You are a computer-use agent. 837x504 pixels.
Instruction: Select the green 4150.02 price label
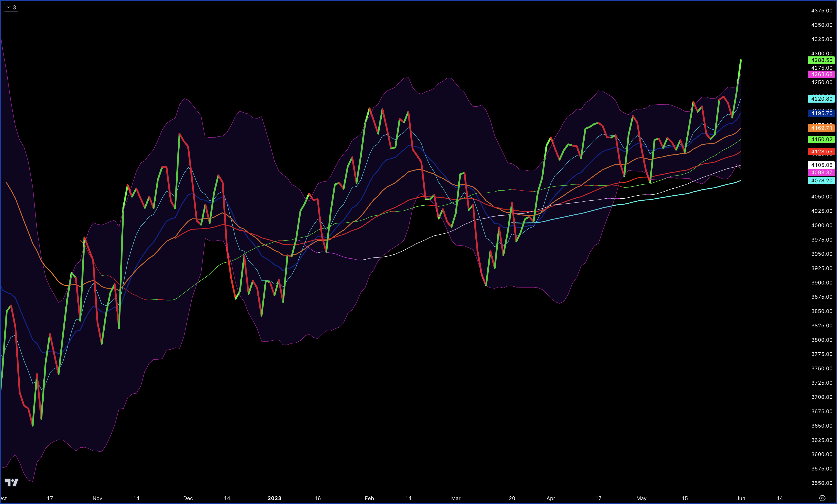click(x=821, y=139)
